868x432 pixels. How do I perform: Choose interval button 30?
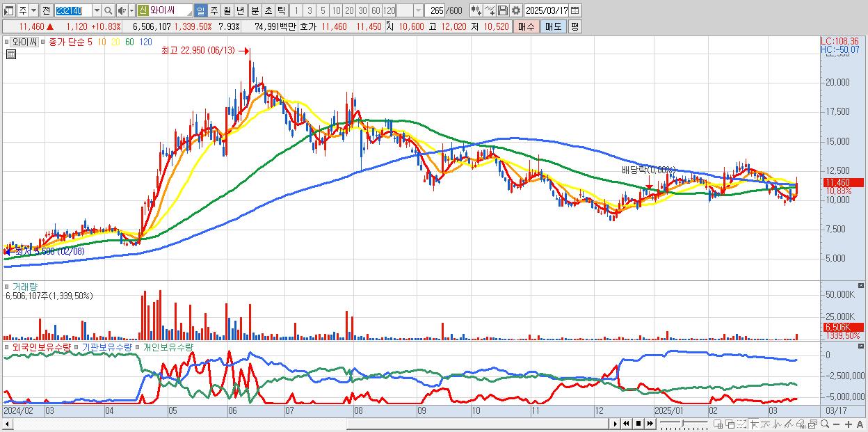362,10
